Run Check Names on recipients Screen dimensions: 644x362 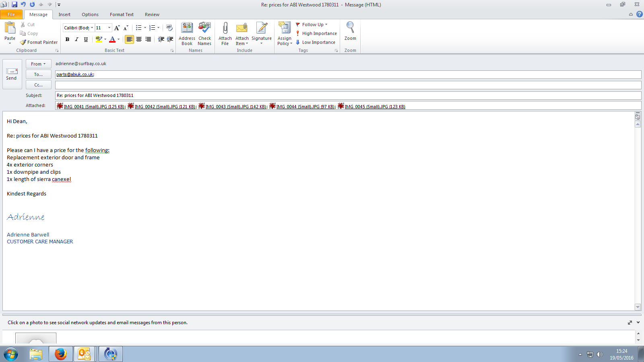[204, 34]
